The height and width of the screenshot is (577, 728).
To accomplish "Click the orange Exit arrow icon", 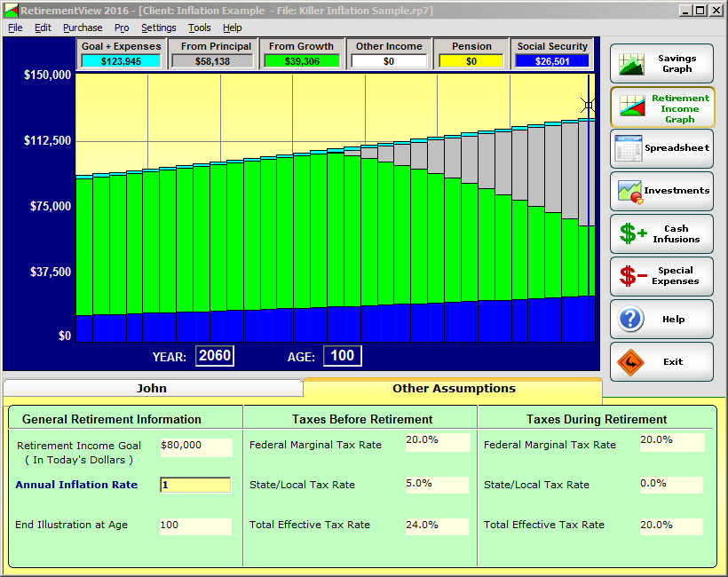I will [x=630, y=361].
